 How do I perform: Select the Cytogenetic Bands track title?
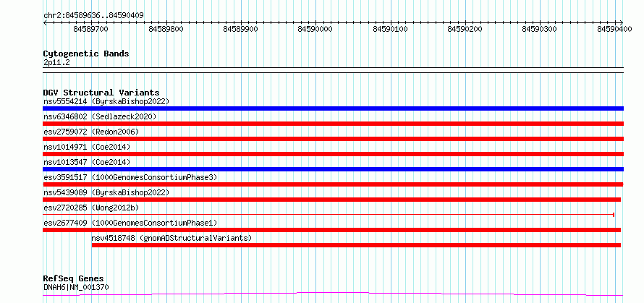point(86,54)
